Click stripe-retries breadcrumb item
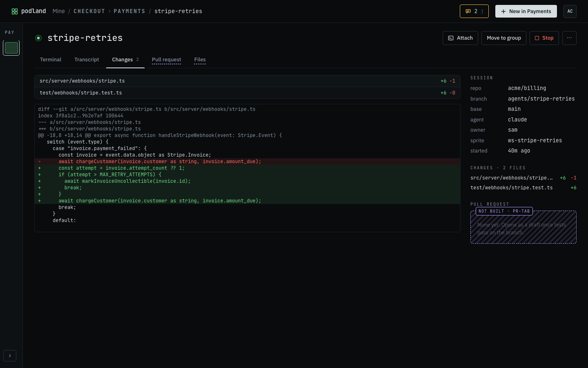588x368 pixels. point(178,11)
